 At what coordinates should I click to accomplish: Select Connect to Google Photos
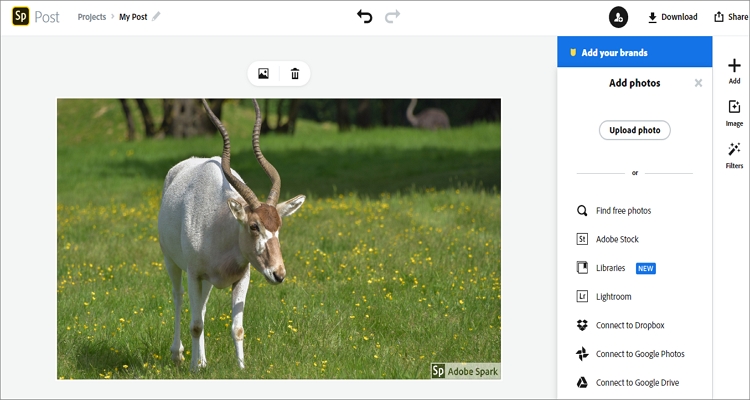(x=640, y=354)
